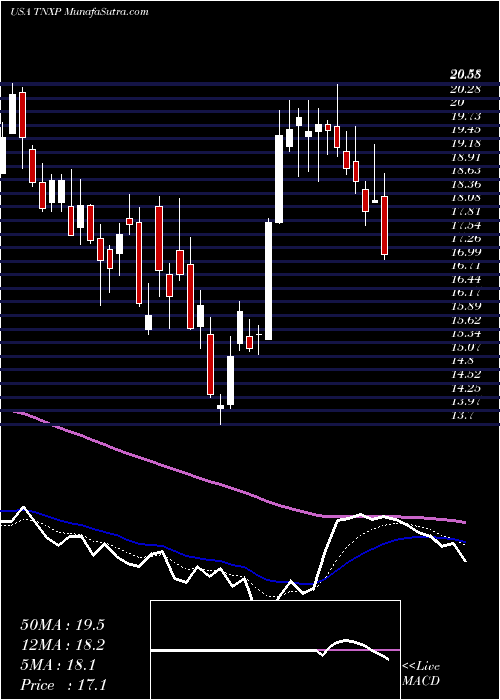Click the 17.81 price axis label

pos(466,212)
